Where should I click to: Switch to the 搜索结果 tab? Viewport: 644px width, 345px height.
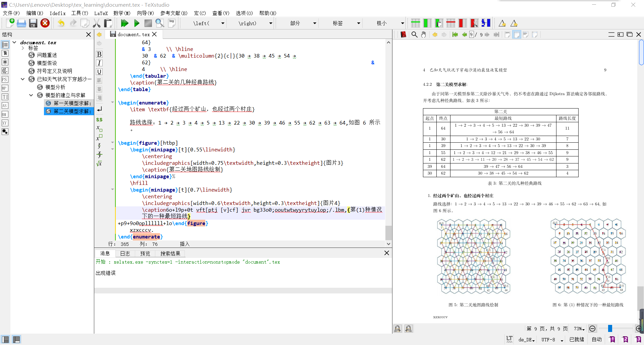click(x=170, y=254)
